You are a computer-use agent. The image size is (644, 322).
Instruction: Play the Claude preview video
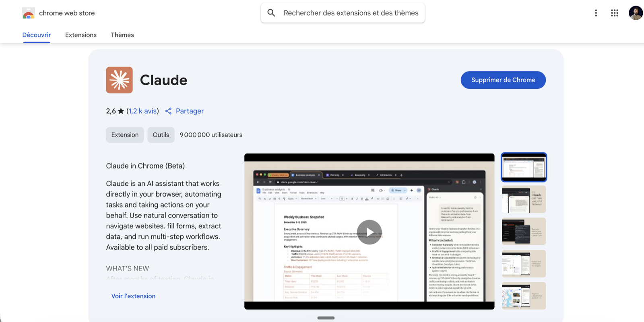pyautogui.click(x=369, y=232)
